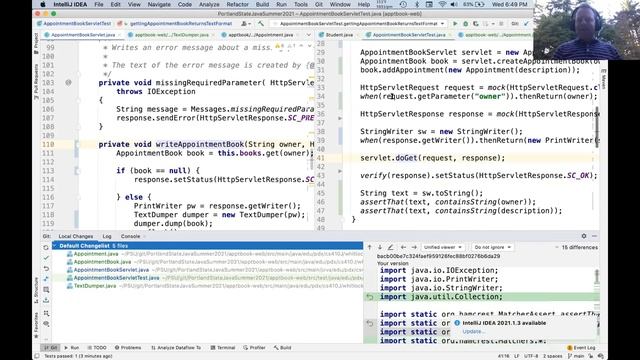The image size is (640, 360).
Task: Click the Bluetooth icon in menu bar
Action: [417, 4]
